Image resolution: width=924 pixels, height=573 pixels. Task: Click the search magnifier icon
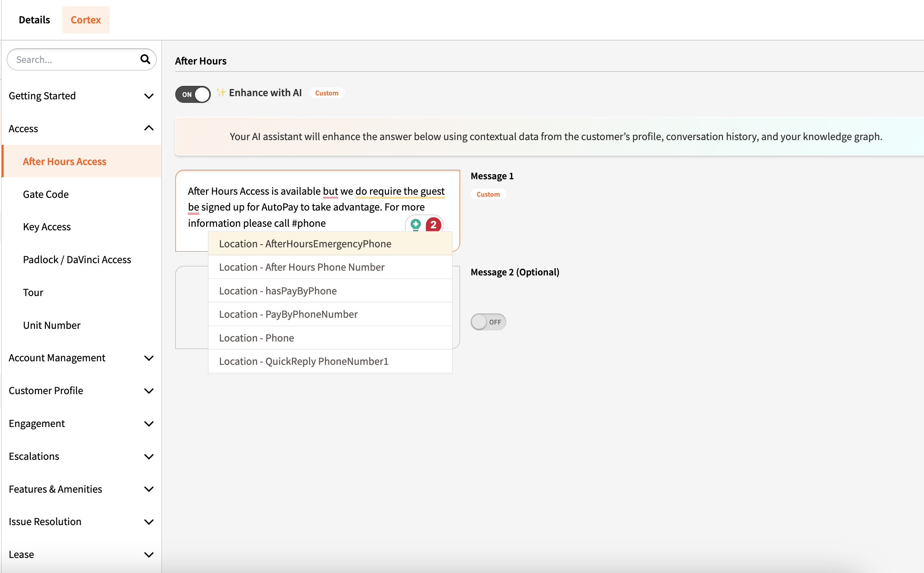click(x=145, y=59)
